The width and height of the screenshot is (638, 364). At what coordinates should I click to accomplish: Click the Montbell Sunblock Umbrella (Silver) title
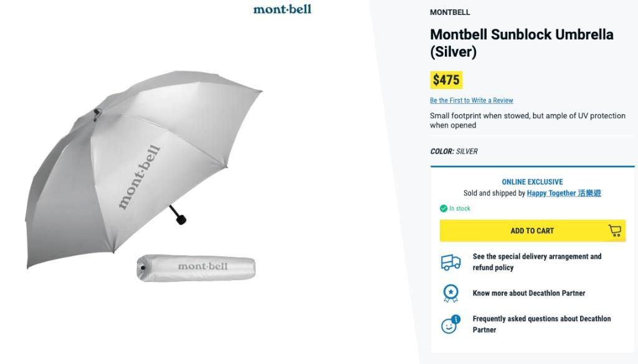(521, 43)
